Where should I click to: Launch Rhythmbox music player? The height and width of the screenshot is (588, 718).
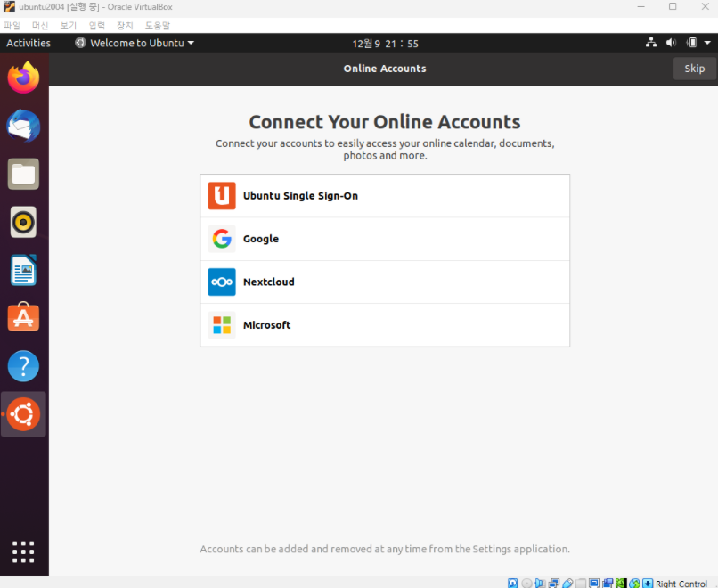coord(23,222)
